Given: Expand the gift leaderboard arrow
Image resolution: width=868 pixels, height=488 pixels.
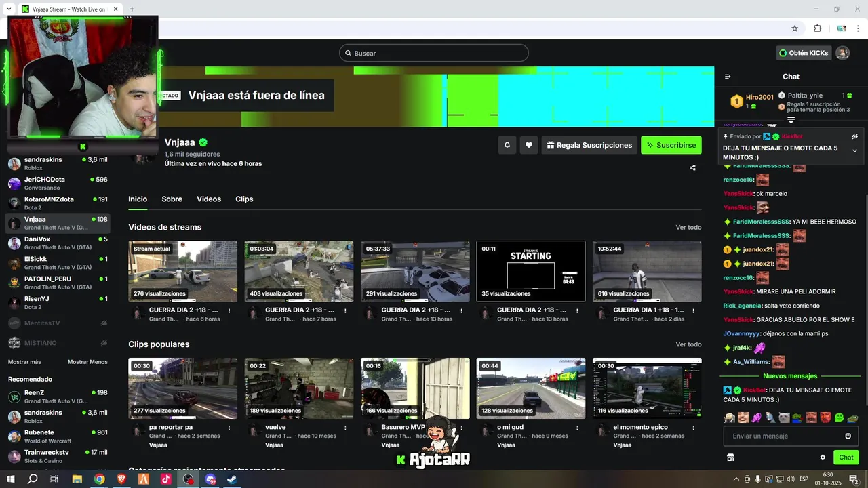Looking at the screenshot, I should (x=791, y=120).
